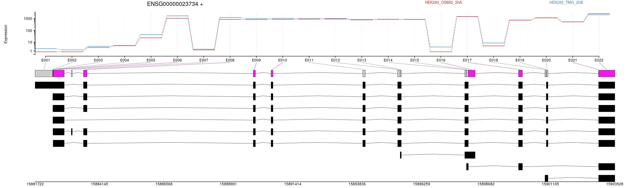Select exon label E001
This screenshot has width=644, height=188.
click(46, 60)
